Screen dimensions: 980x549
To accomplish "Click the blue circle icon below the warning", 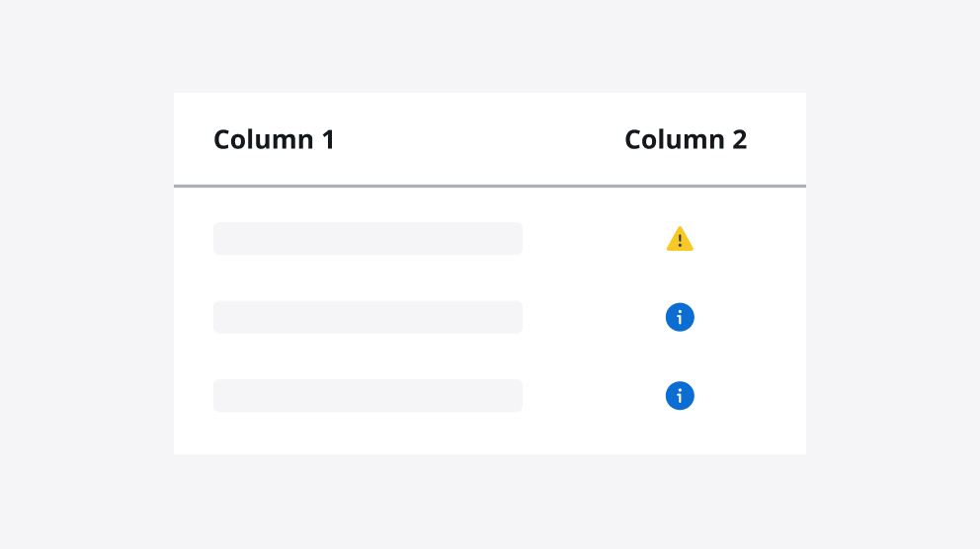I will [680, 317].
